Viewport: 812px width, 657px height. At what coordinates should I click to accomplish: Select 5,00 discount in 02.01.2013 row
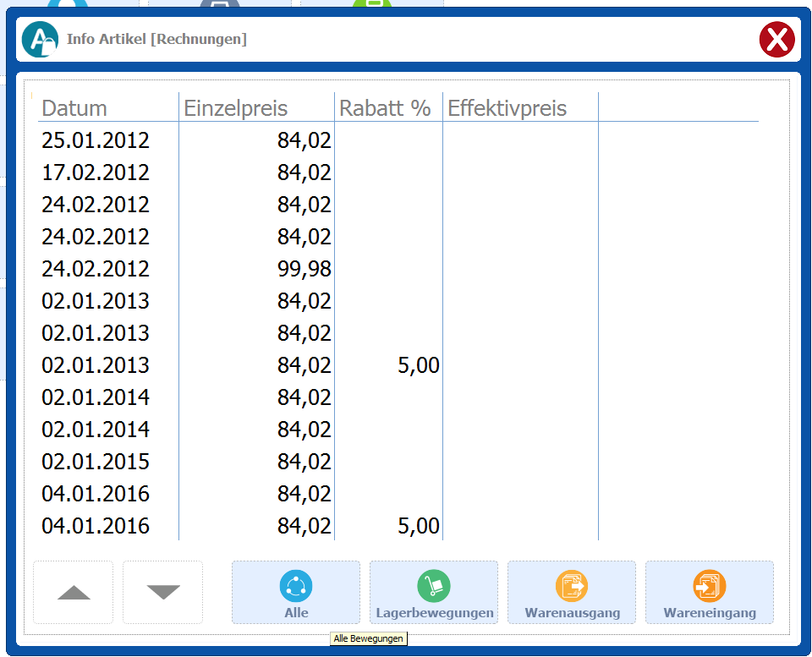pyautogui.click(x=418, y=365)
